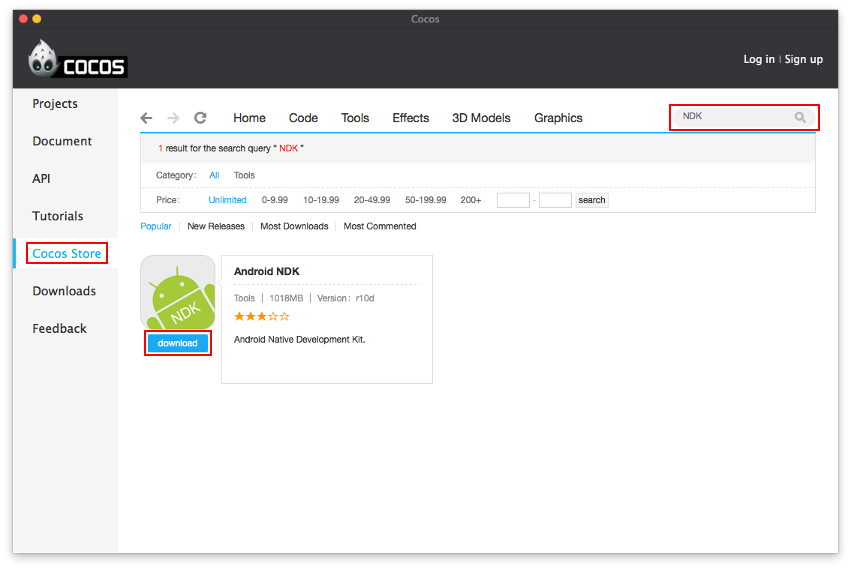
Task: Go forward with the right arrow icon
Action: (173, 118)
